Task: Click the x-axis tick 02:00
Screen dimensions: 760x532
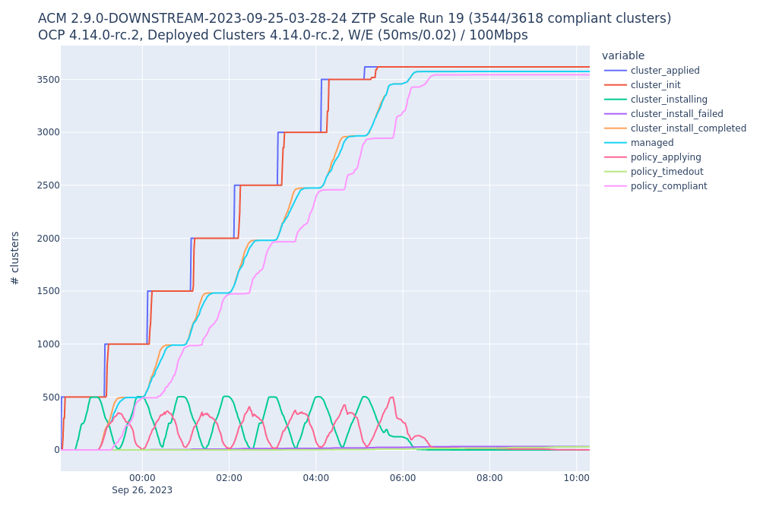Action: (x=229, y=478)
